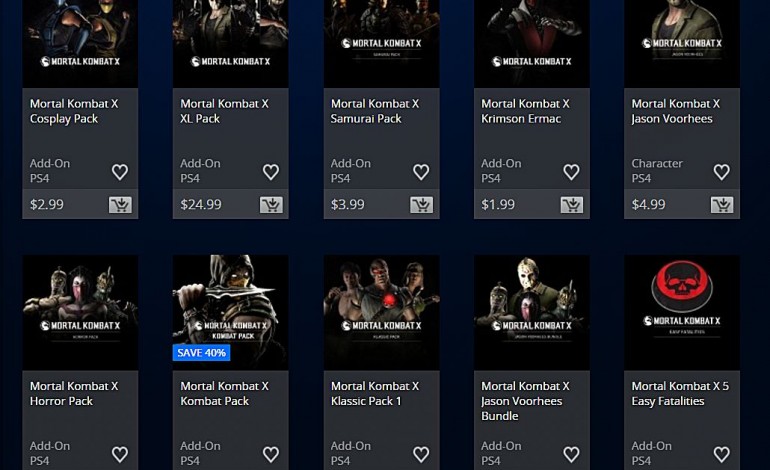The width and height of the screenshot is (770, 470).
Task: Add Samurai Pack to cart
Action: (x=421, y=204)
